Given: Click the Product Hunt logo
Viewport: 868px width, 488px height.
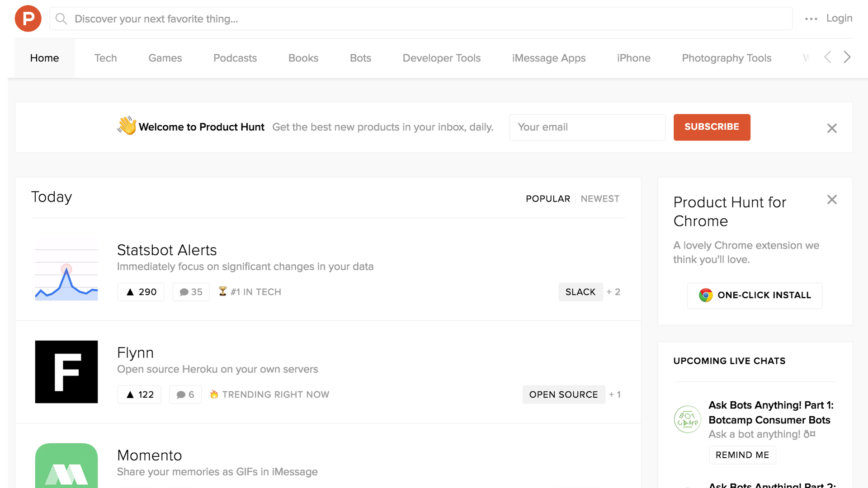Looking at the screenshot, I should pyautogui.click(x=28, y=19).
